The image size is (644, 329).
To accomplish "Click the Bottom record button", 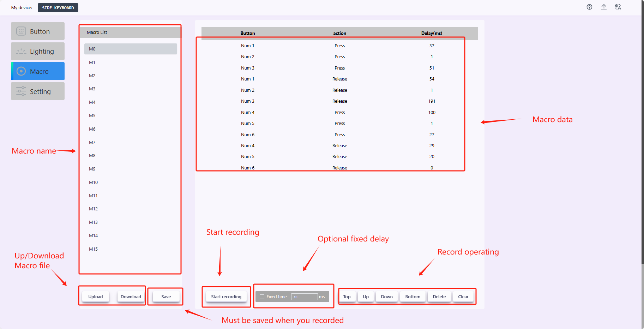I will click(x=413, y=297).
